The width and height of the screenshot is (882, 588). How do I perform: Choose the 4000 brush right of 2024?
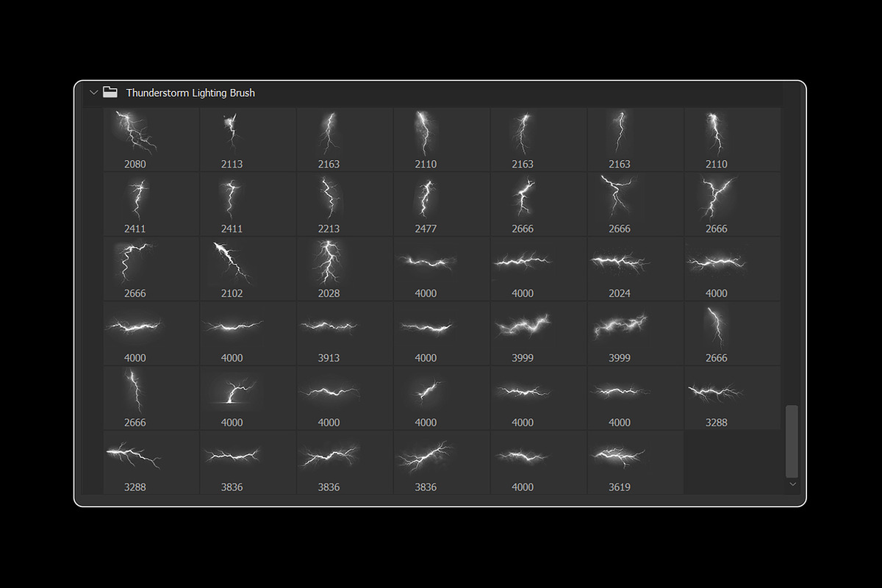click(732, 269)
